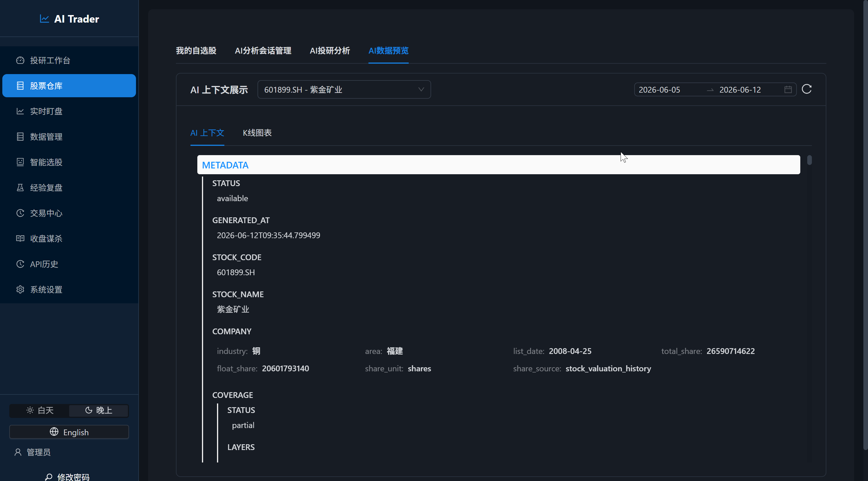Click the calendar icon in date range

tap(788, 89)
